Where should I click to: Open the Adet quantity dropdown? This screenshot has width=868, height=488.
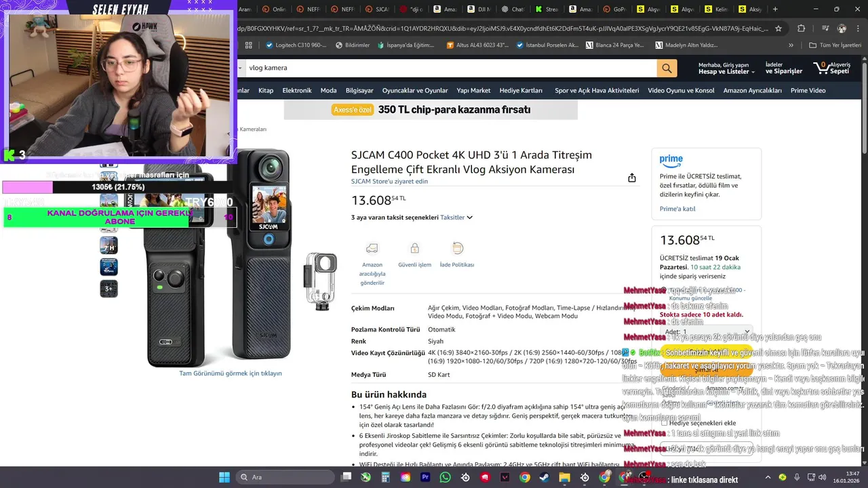tap(707, 332)
